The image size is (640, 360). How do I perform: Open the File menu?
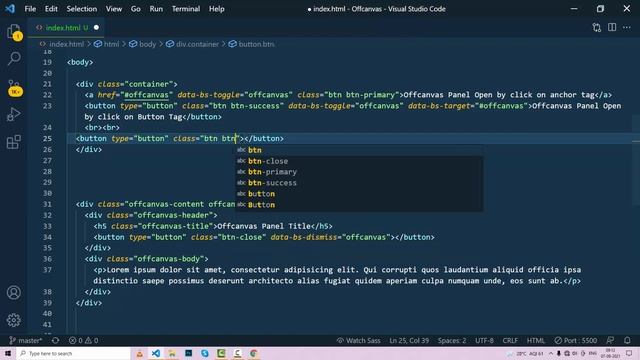coord(30,9)
